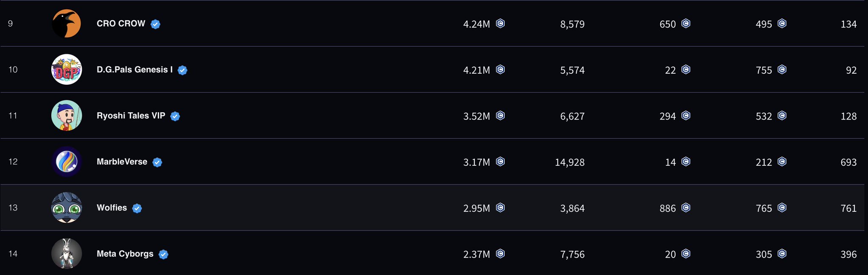The height and width of the screenshot is (275, 868).
Task: Click the verified badge next to Wolfies
Action: point(137,208)
